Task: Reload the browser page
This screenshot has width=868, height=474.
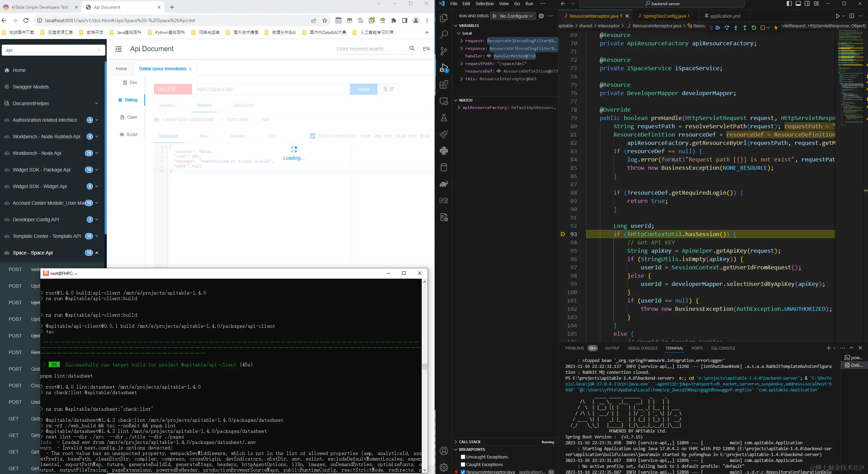Action: [x=26, y=20]
